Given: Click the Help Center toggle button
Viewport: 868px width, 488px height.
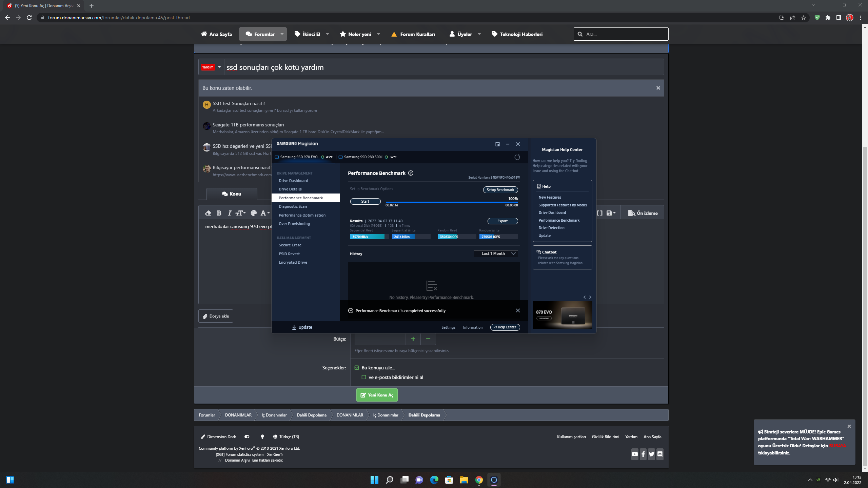Looking at the screenshot, I should pyautogui.click(x=505, y=327).
